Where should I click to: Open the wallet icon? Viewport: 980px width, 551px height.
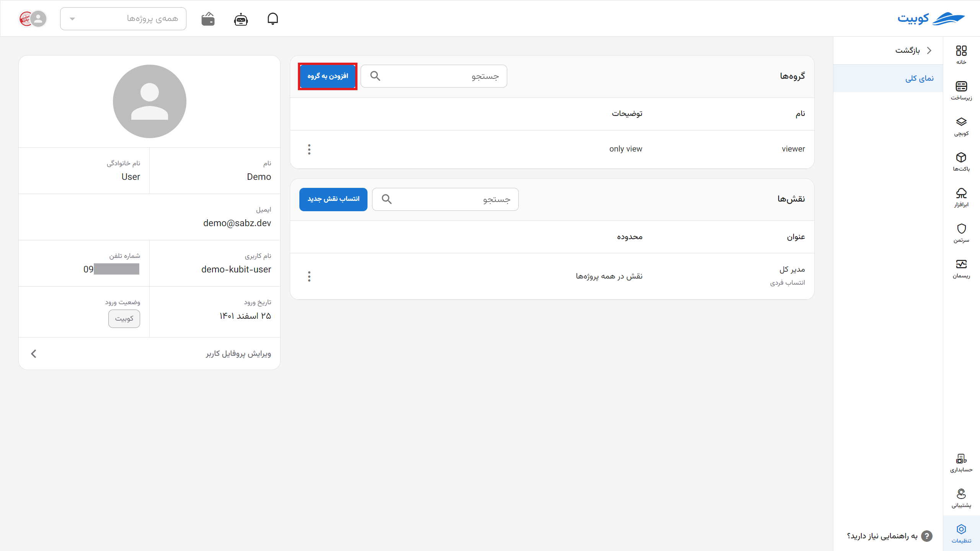tap(208, 19)
